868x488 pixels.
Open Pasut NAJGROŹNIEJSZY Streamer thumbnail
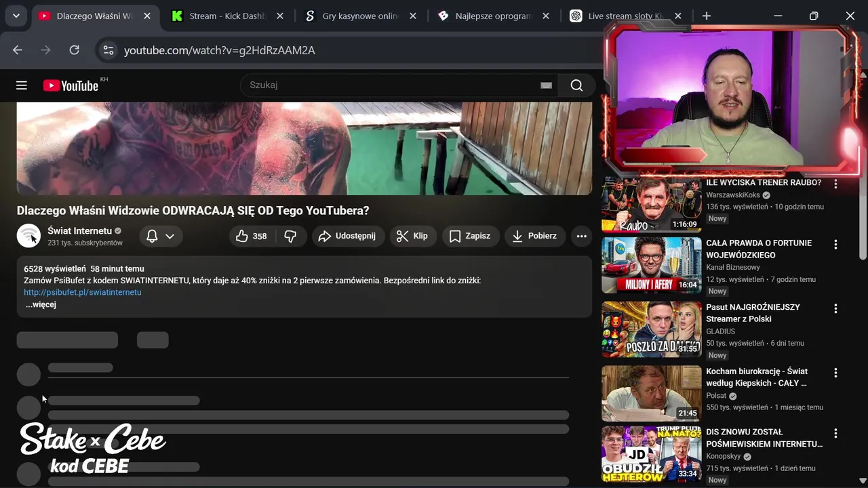pos(652,329)
